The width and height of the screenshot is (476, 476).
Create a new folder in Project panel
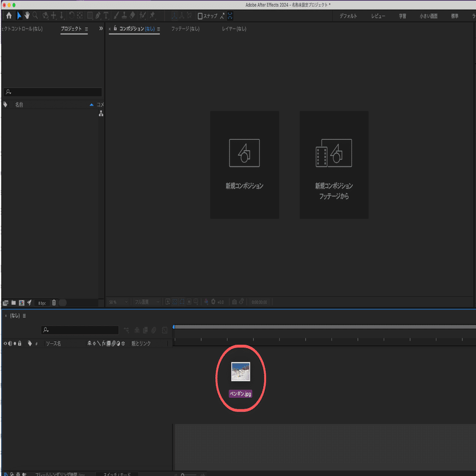[13, 302]
